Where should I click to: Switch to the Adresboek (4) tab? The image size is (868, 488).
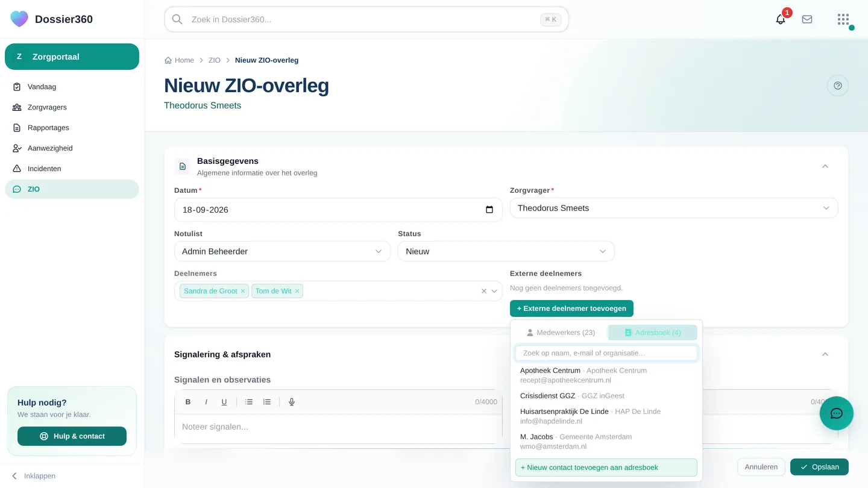pos(652,333)
